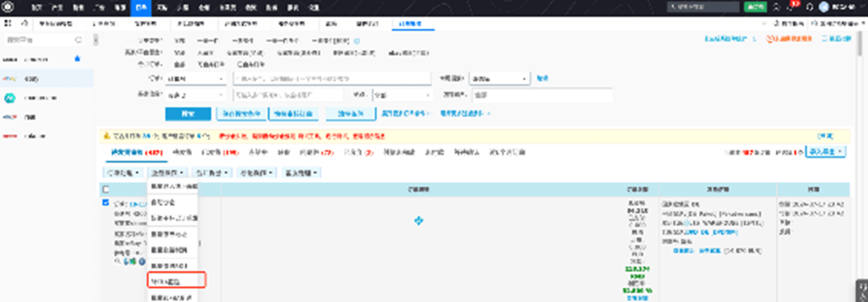Click the app logo in the dark navigation bar
This screenshot has height=302, width=868.
[7, 7]
